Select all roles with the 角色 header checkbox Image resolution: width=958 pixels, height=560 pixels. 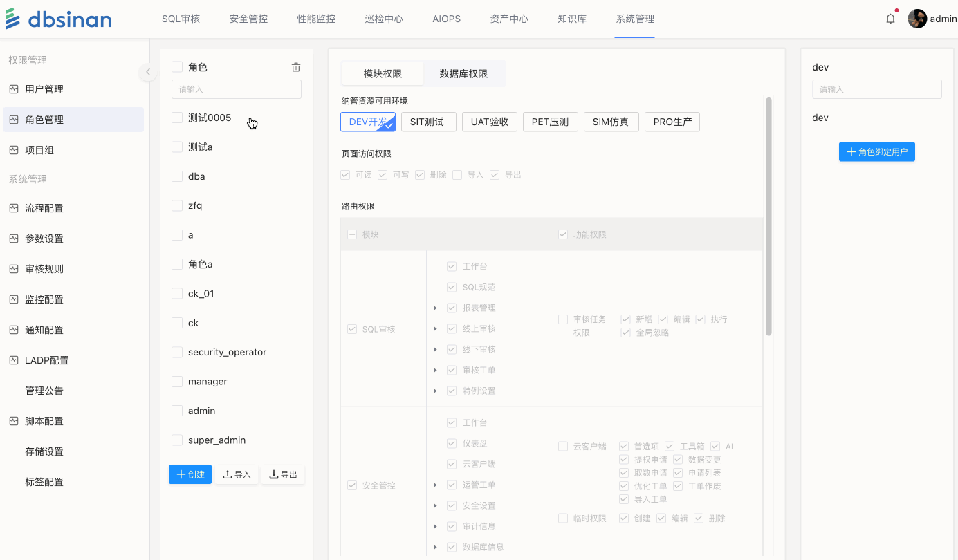click(177, 67)
